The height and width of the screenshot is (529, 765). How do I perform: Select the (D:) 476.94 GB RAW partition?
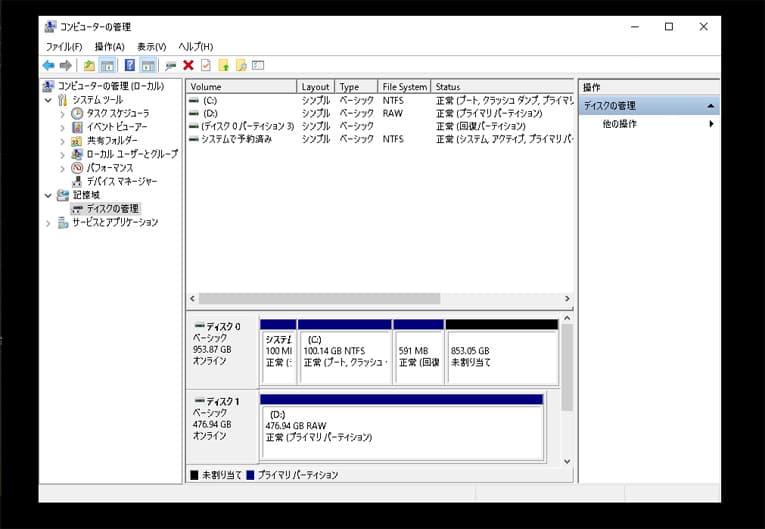[401, 426]
